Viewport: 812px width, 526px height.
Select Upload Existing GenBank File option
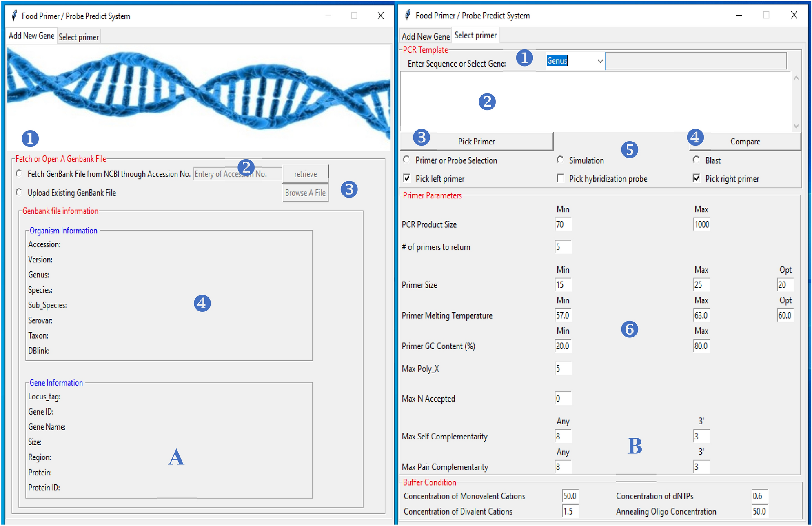pyautogui.click(x=19, y=192)
